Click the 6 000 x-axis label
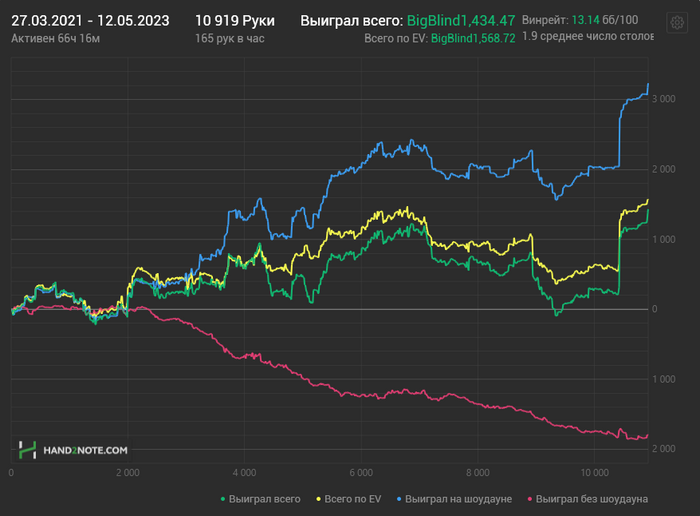The height and width of the screenshot is (516, 700). coord(361,473)
